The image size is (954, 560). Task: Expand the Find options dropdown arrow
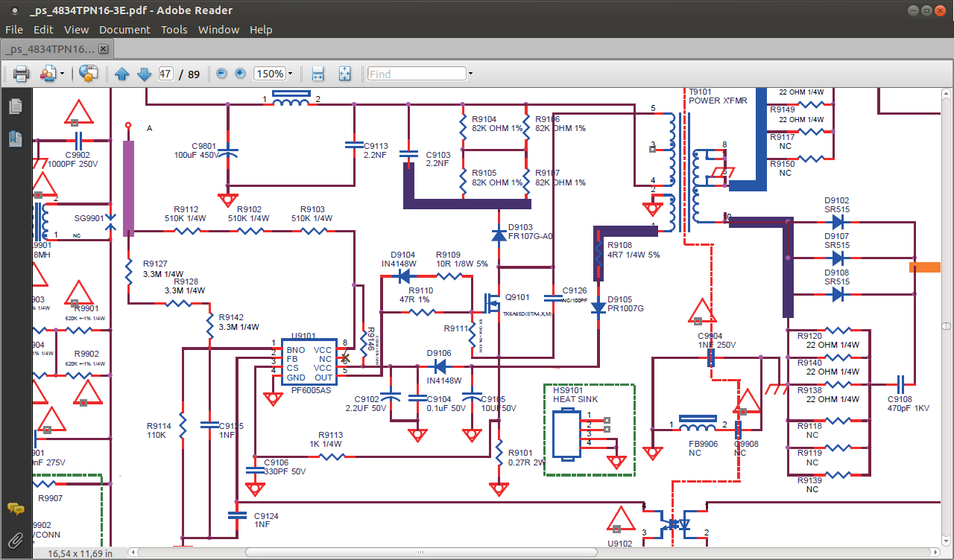click(470, 74)
